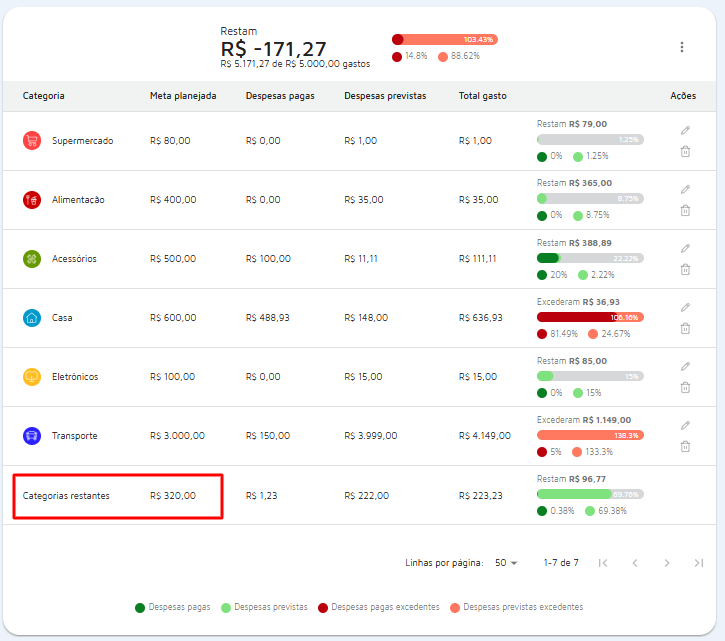Edit the Alimentação budget row
725x641 pixels.
tap(685, 189)
